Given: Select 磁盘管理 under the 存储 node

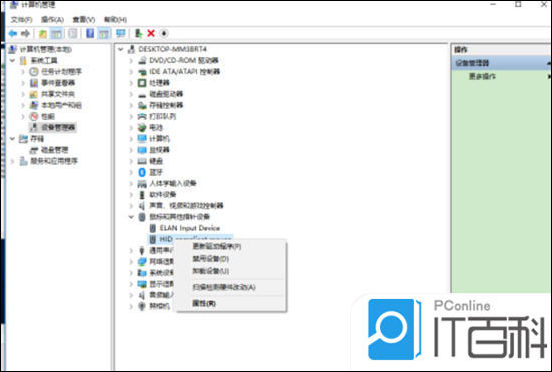Looking at the screenshot, I should (55, 150).
